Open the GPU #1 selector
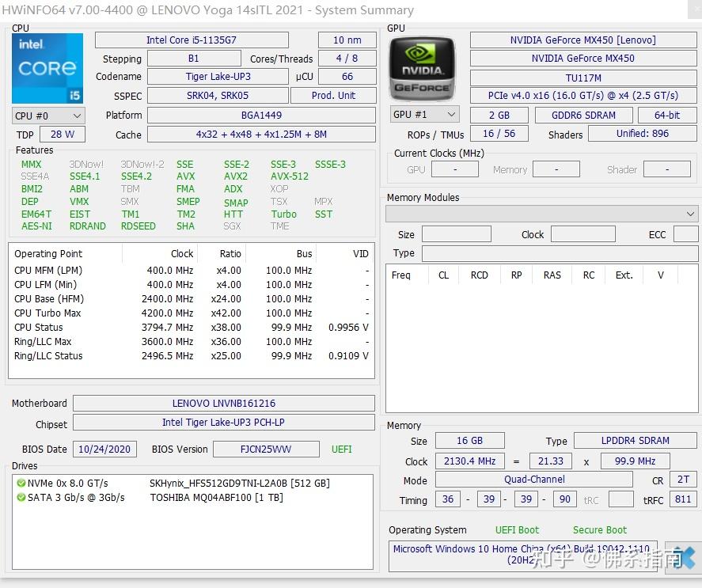Image resolution: width=702 pixels, height=588 pixels. (x=424, y=114)
